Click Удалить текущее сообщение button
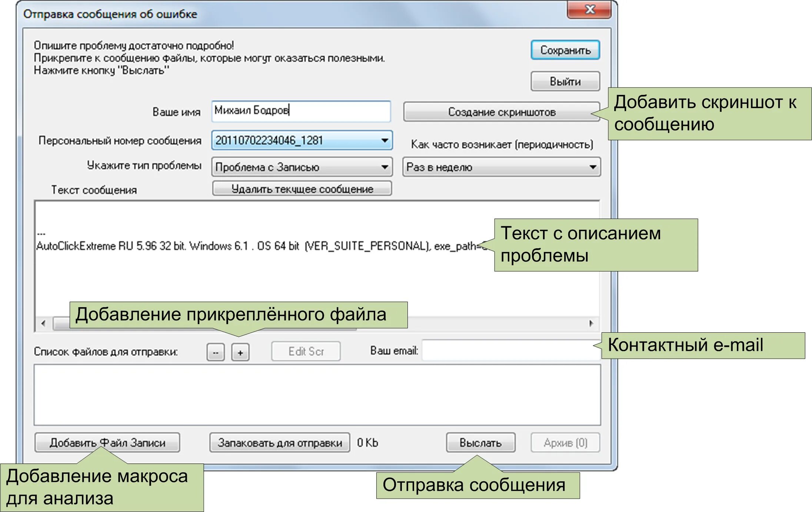The image size is (812, 512). point(302,189)
